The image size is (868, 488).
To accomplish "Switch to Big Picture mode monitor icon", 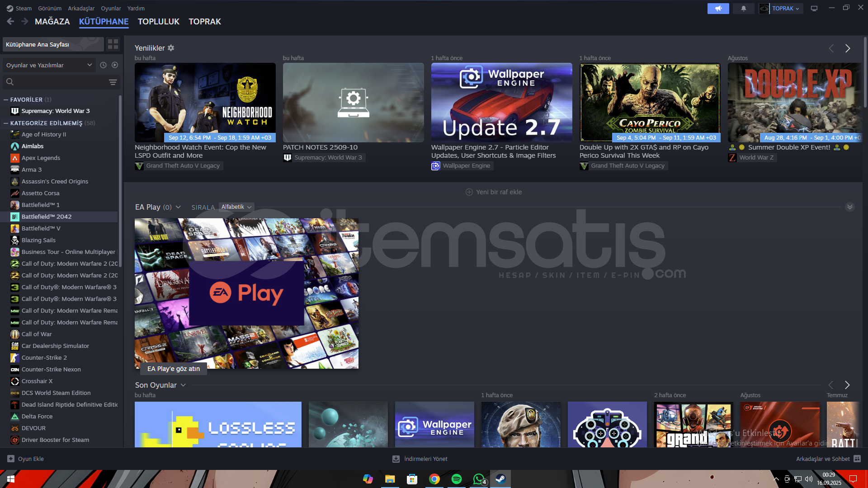I will (814, 9).
